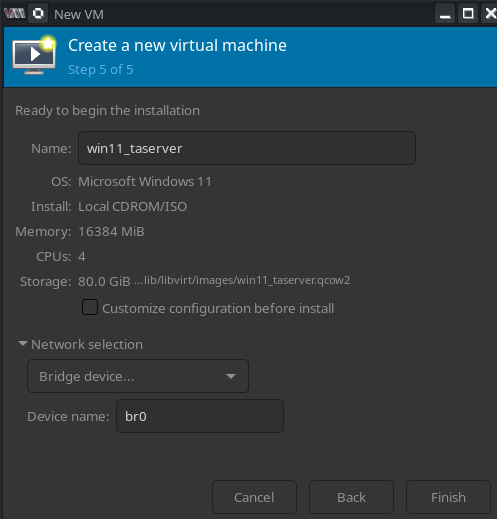
Task: Click the 'Microsoft Windows 11' OS value
Action: point(145,182)
